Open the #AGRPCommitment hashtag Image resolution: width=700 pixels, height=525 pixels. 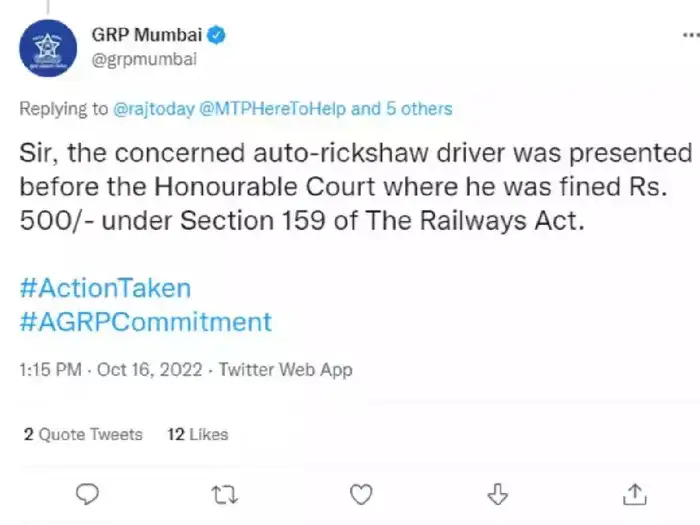coord(145,322)
